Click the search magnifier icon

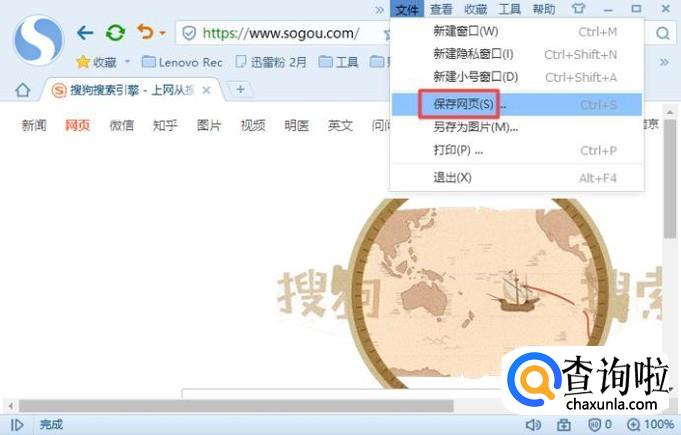663,33
